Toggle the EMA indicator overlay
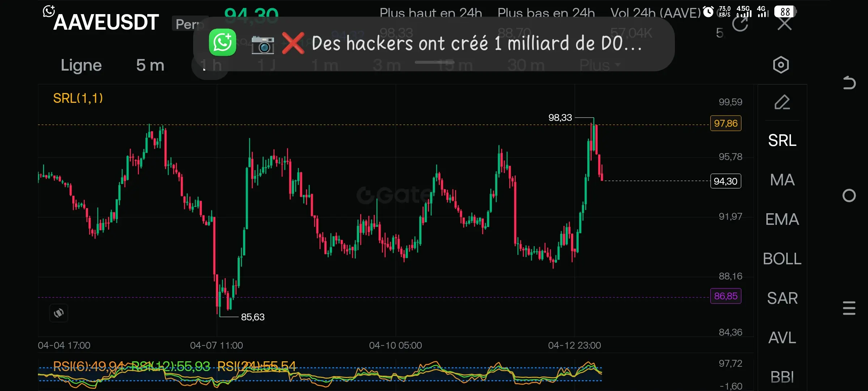This screenshot has width=868, height=391. click(x=782, y=219)
